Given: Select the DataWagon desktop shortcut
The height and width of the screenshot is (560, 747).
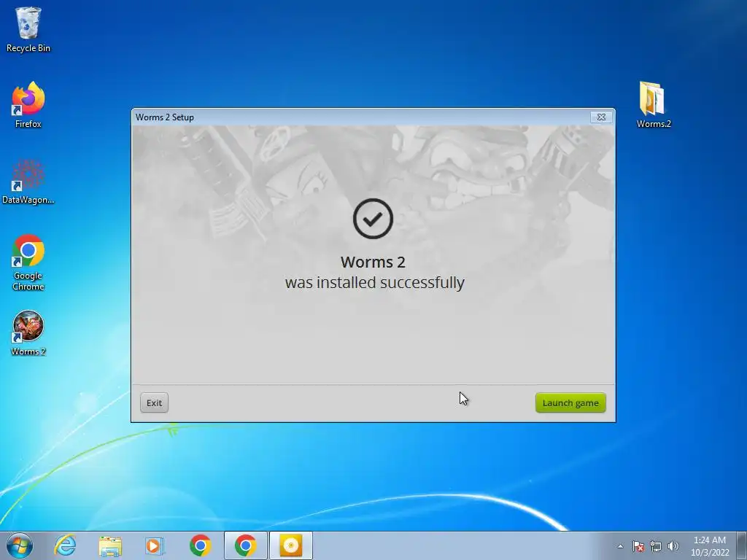Looking at the screenshot, I should tap(28, 182).
